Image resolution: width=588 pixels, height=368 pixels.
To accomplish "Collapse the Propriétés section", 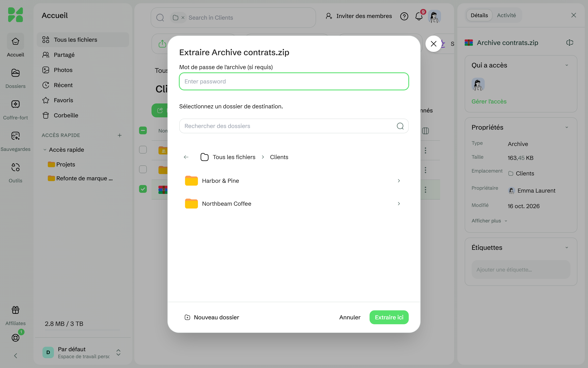I will point(567,127).
